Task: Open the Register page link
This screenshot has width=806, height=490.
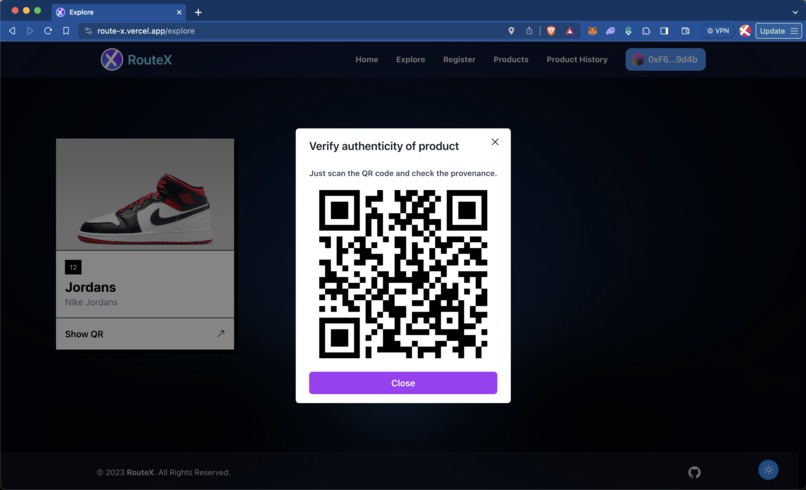Action: click(x=459, y=60)
